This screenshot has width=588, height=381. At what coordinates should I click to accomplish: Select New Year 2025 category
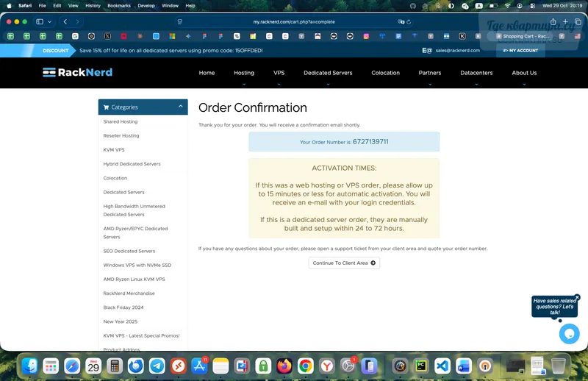click(121, 321)
